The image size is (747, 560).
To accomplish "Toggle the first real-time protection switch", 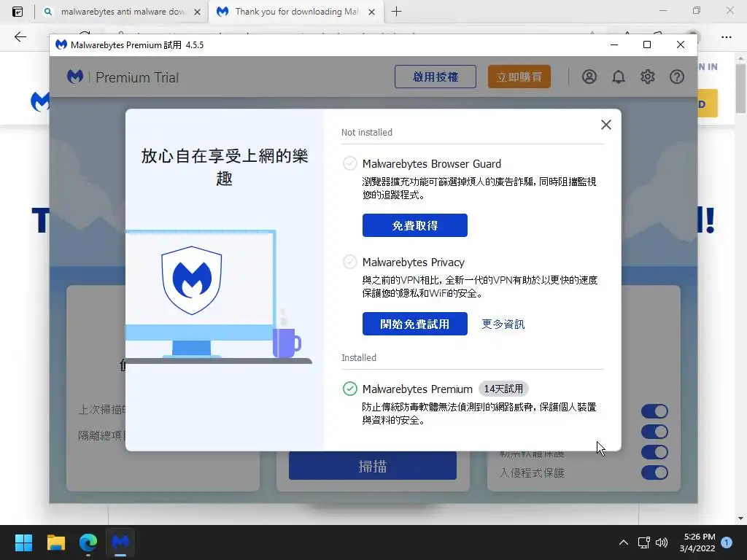I will coord(654,411).
